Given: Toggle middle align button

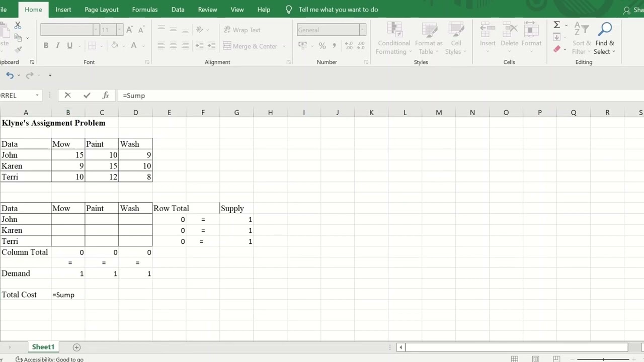Looking at the screenshot, I should 173,30.
